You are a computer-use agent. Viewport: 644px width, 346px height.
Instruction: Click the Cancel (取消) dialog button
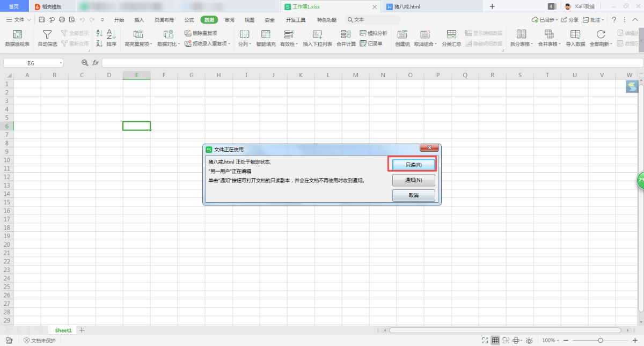pos(413,195)
